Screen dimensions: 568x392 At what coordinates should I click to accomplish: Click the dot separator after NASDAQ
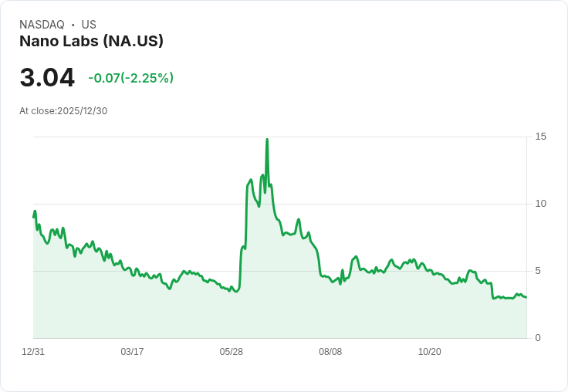tap(73, 25)
